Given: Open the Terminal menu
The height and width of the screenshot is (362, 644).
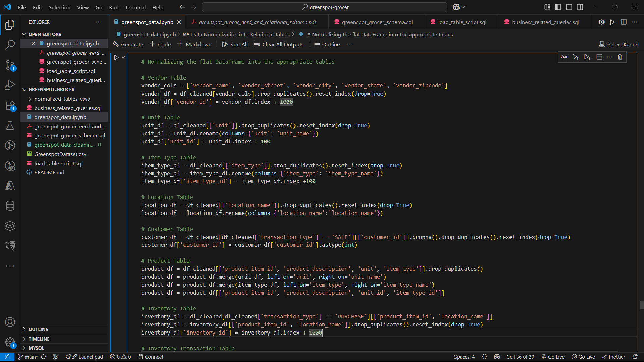Looking at the screenshot, I should click(x=135, y=7).
